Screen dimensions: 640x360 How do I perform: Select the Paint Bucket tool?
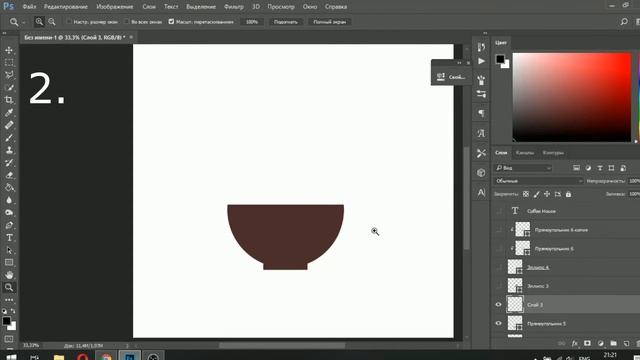9,188
